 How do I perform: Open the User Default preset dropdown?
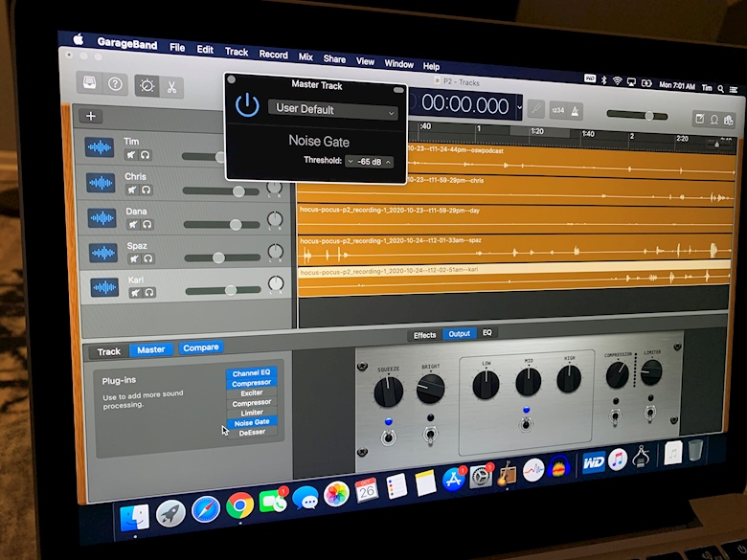pyautogui.click(x=332, y=110)
